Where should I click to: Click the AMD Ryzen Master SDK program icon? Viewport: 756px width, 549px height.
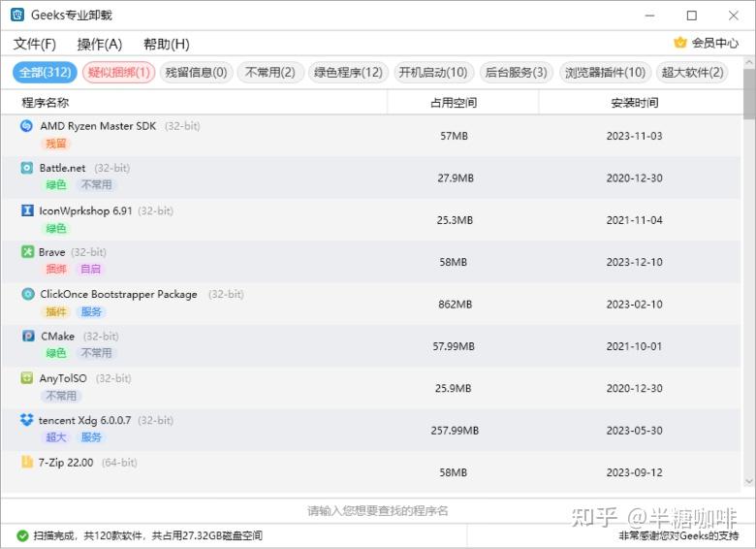tap(26, 126)
